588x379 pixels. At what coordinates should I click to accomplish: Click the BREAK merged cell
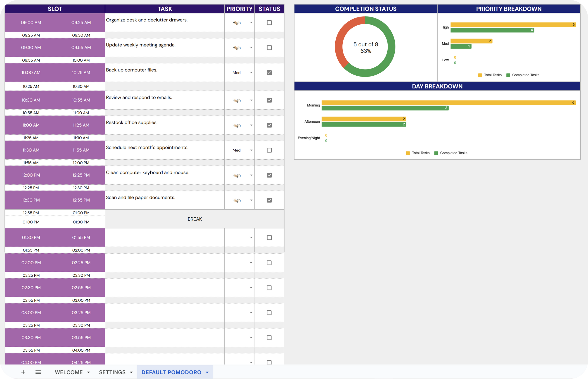pyautogui.click(x=194, y=219)
